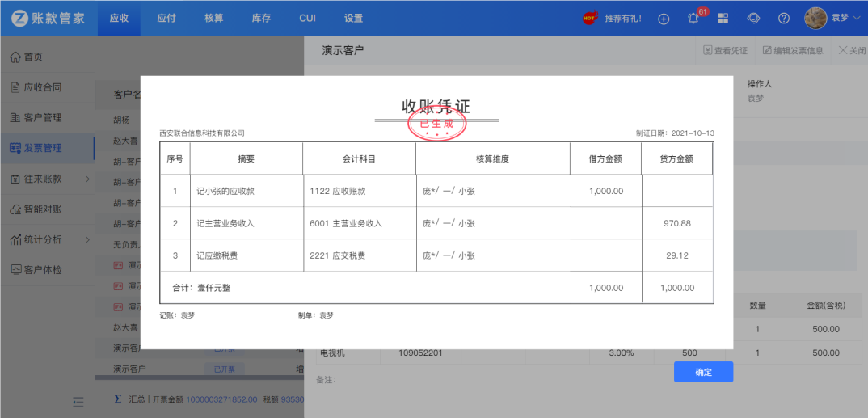Click the 已生成 stamp on voucher
This screenshot has width=868, height=418.
tap(437, 124)
